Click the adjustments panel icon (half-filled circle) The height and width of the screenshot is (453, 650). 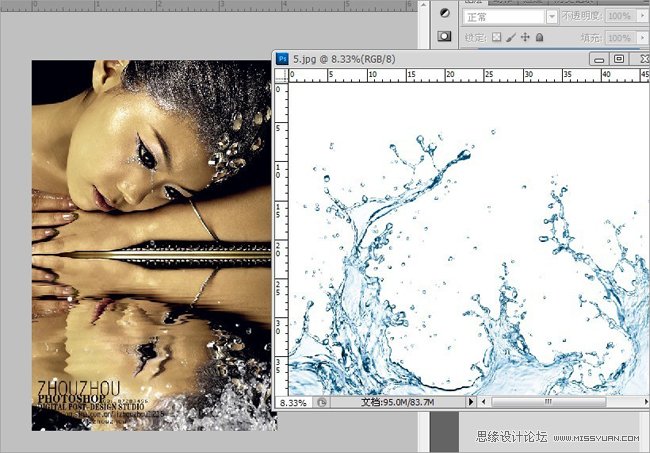pos(444,13)
